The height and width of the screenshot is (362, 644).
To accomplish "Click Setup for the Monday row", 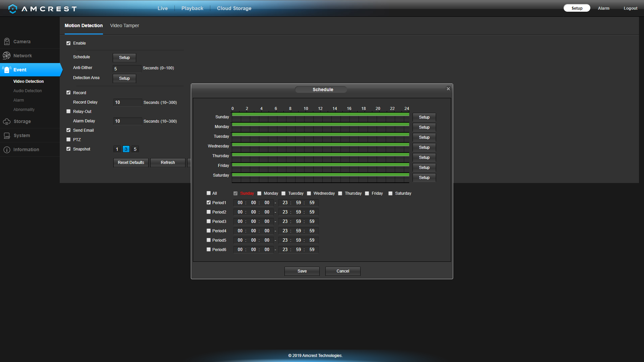I will (x=424, y=127).
